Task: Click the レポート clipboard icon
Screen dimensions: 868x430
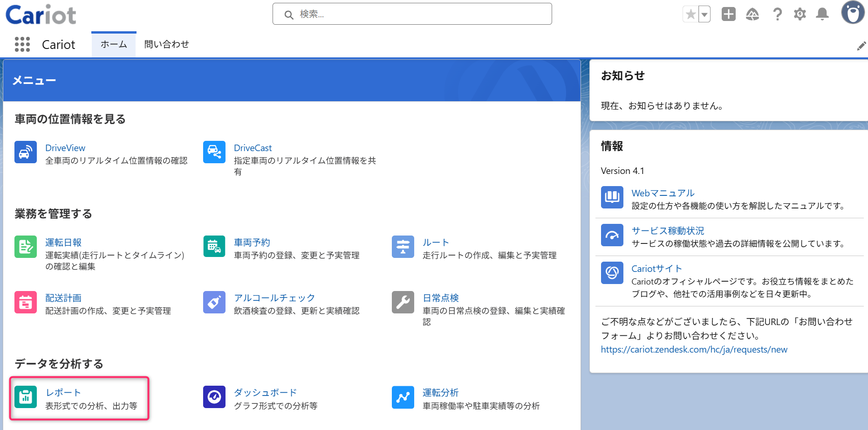Action: coord(26,397)
